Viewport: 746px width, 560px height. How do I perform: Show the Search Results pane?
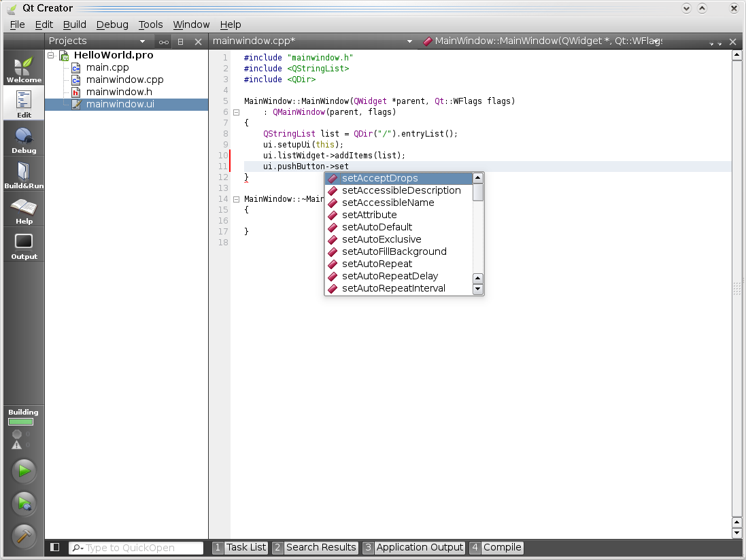click(x=315, y=548)
